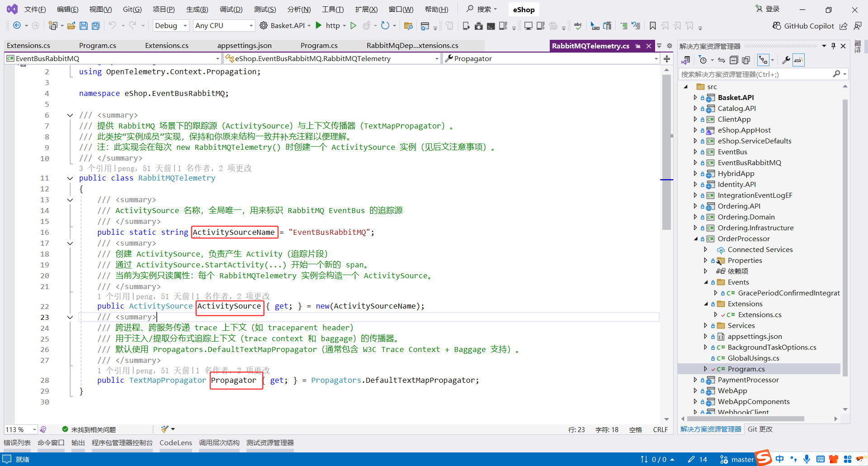The height and width of the screenshot is (466, 868).
Task: Click the Save All icon in the toolbar
Action: pyautogui.click(x=95, y=26)
